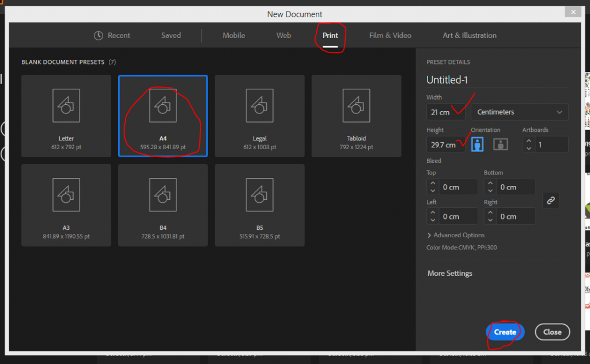Switch to the Web tab

coord(283,35)
